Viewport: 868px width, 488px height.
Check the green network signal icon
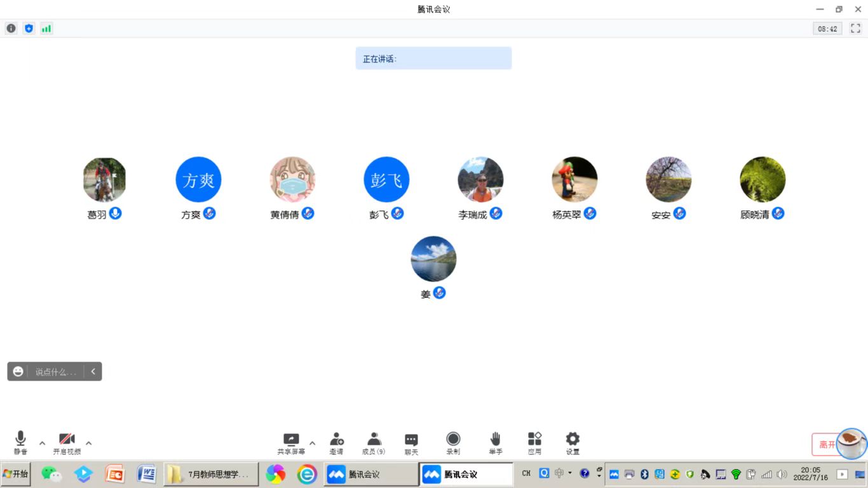pyautogui.click(x=46, y=29)
